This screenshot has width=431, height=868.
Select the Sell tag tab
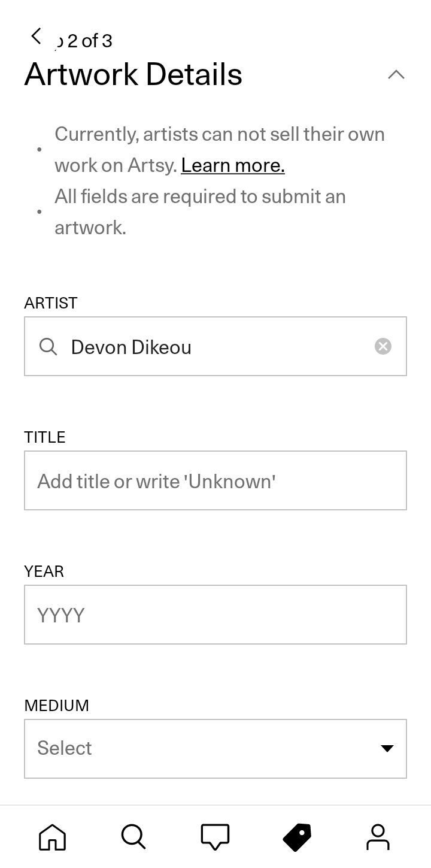[x=297, y=837]
